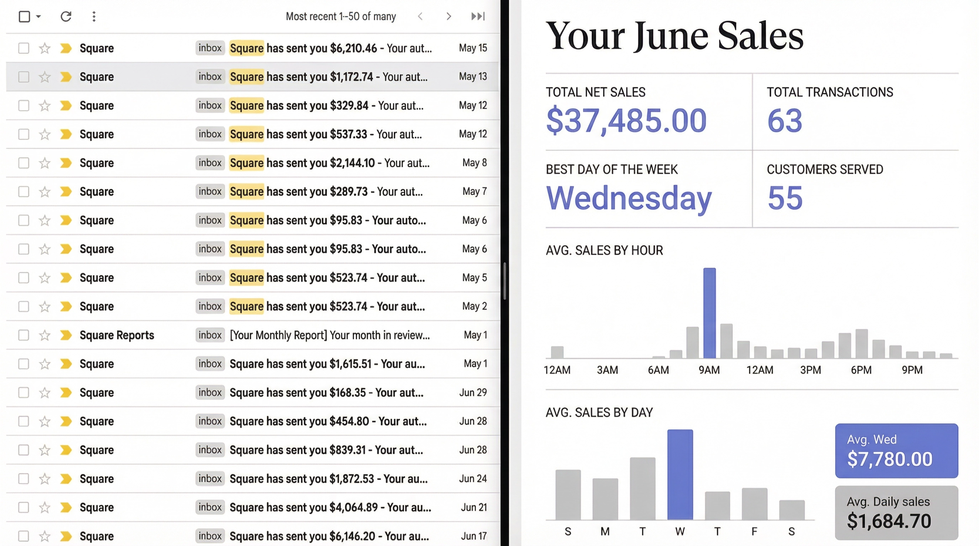Tick the checkbox on $4,064.89 email
980x546 pixels.
coord(23,508)
